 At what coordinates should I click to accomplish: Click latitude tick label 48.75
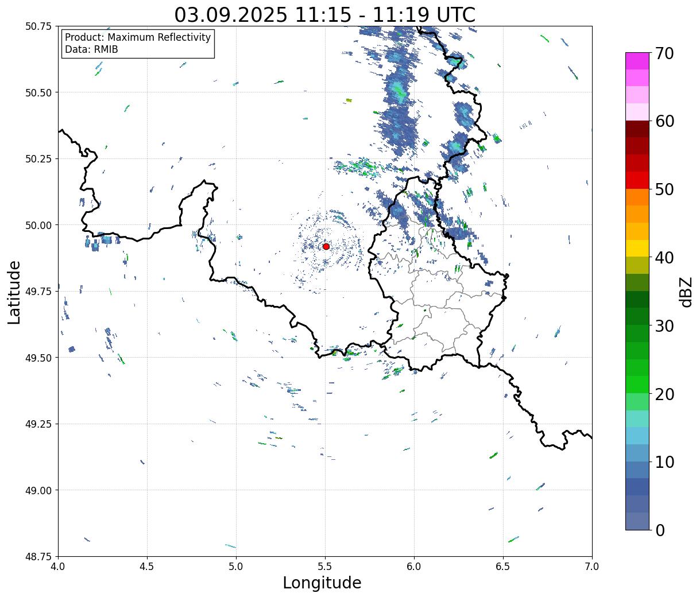(38, 557)
